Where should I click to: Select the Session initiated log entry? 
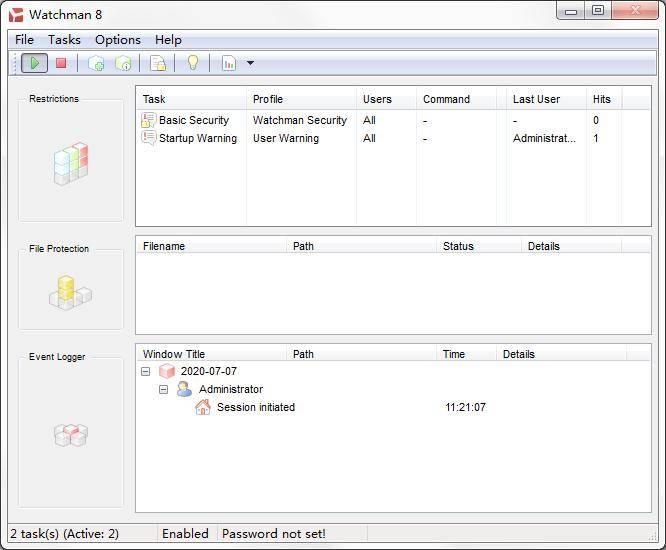point(255,407)
